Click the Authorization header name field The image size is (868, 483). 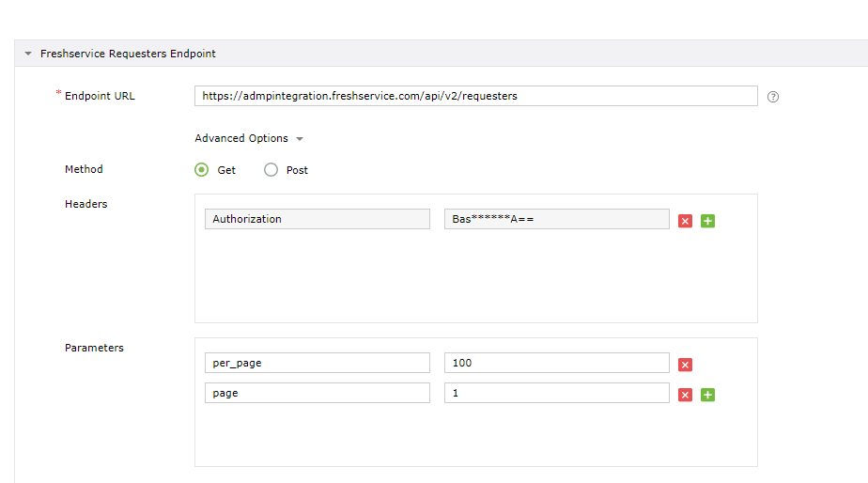pos(317,219)
